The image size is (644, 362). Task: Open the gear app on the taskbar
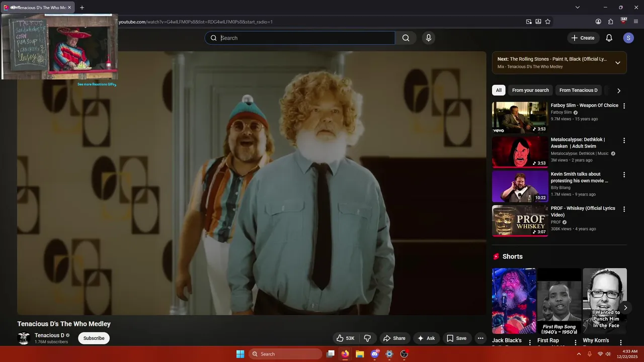click(389, 354)
